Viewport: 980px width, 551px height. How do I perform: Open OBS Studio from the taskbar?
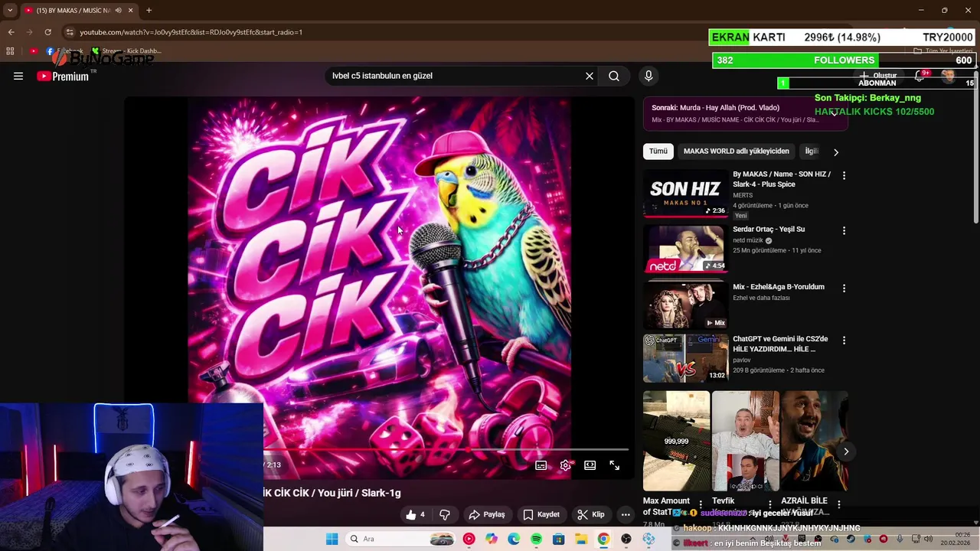click(x=626, y=539)
